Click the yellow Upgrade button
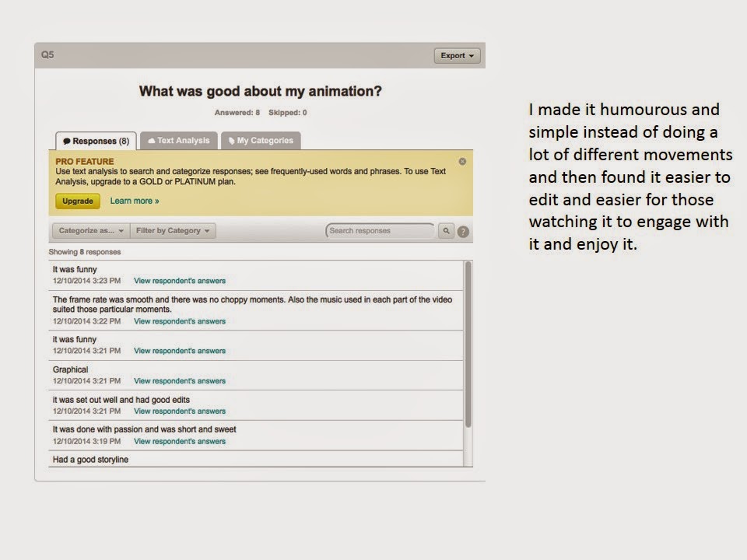This screenshot has height=560, width=747. point(78,201)
